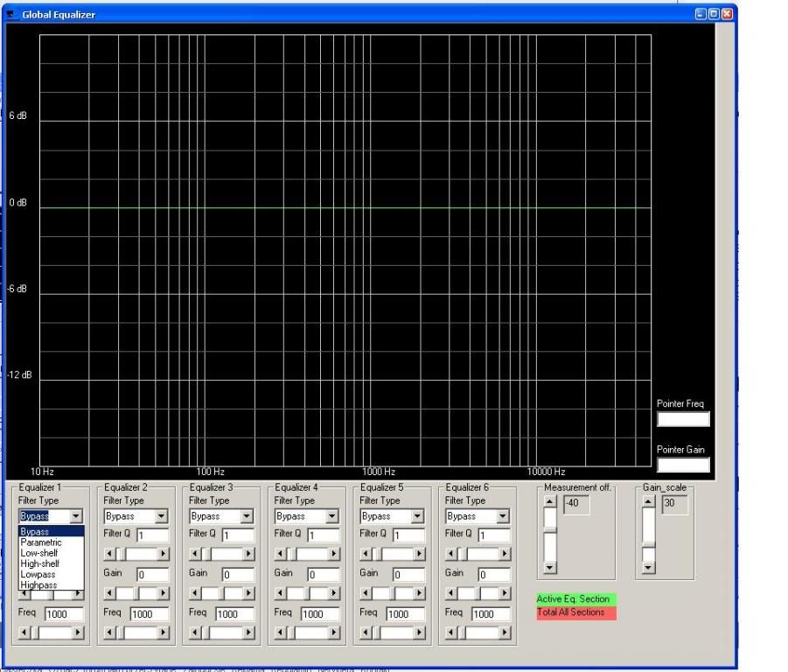
Task: Select Bypass in the open filter list
Action: pyautogui.click(x=52, y=531)
